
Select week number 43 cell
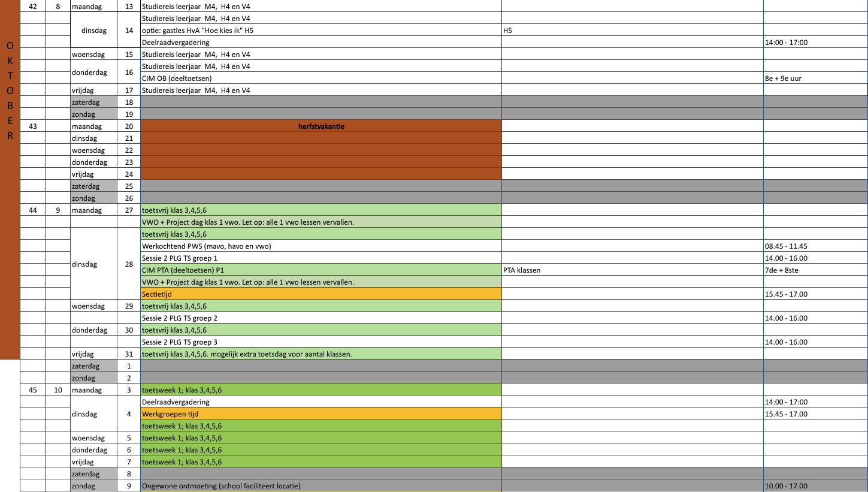(x=33, y=126)
